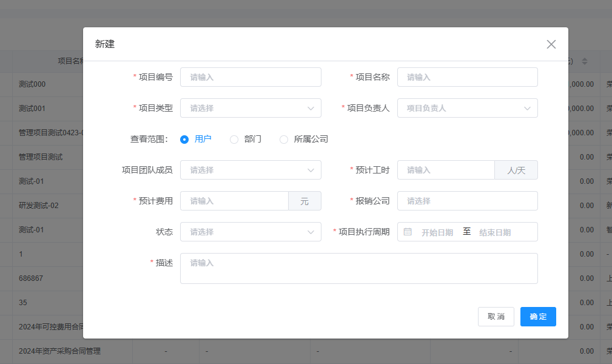Pick the 结束日期 date field
Image resolution: width=612 pixels, height=364 pixels.
494,232
